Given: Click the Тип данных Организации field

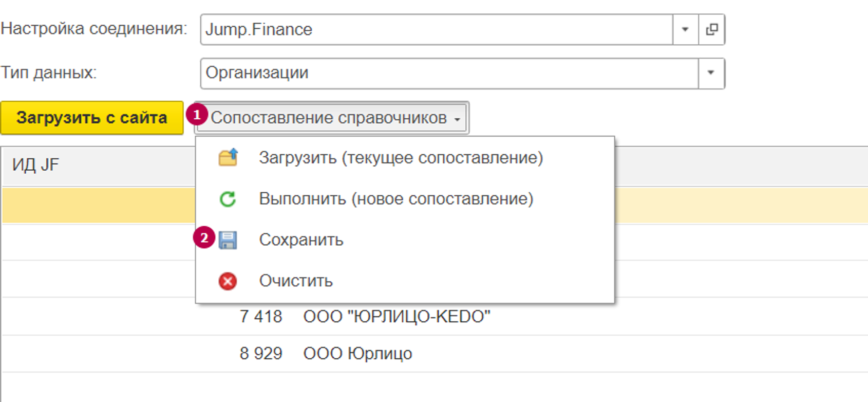Looking at the screenshot, I should 449,73.
